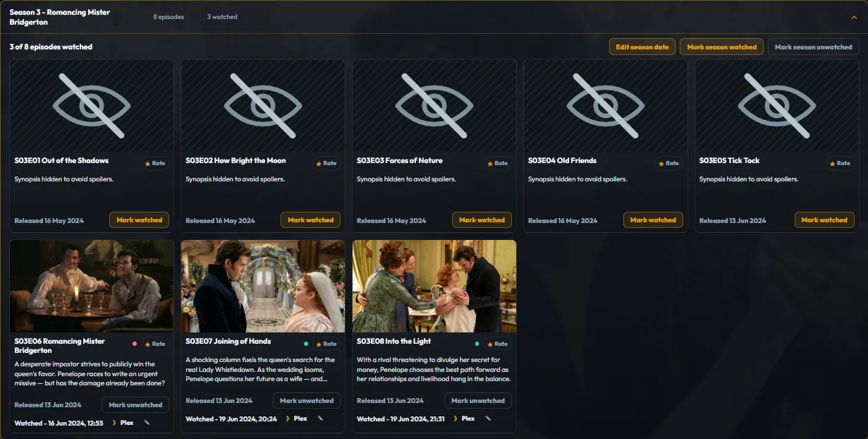This screenshot has height=439, width=868.
Task: Click the Plex label under S03E07
Action: (300, 419)
